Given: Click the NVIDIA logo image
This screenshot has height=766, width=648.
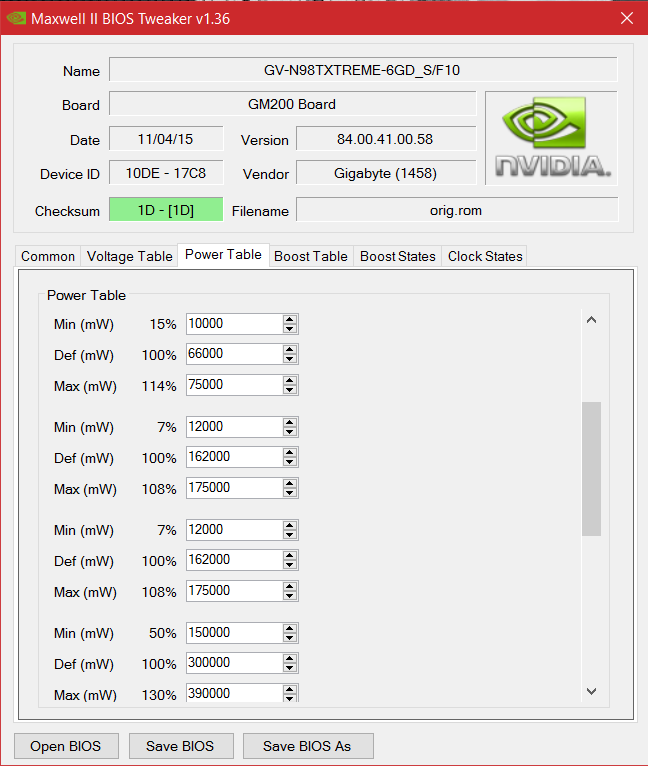Looking at the screenshot, I should point(552,138).
